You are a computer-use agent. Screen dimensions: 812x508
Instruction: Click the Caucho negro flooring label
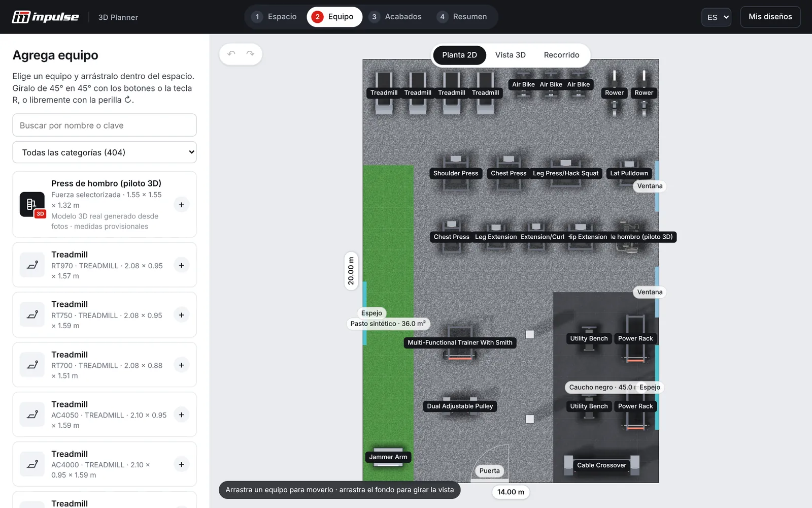601,387
